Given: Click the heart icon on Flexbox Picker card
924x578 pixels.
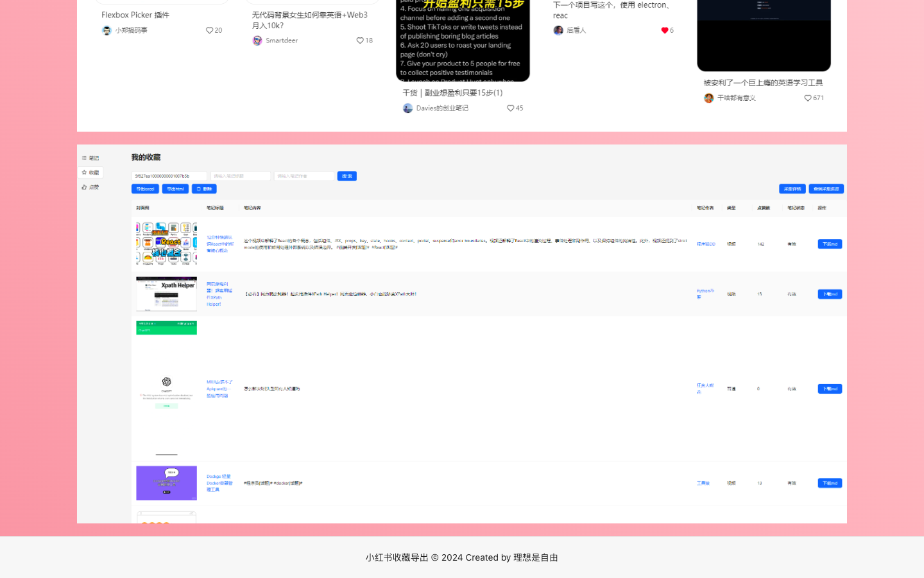Looking at the screenshot, I should 209,30.
